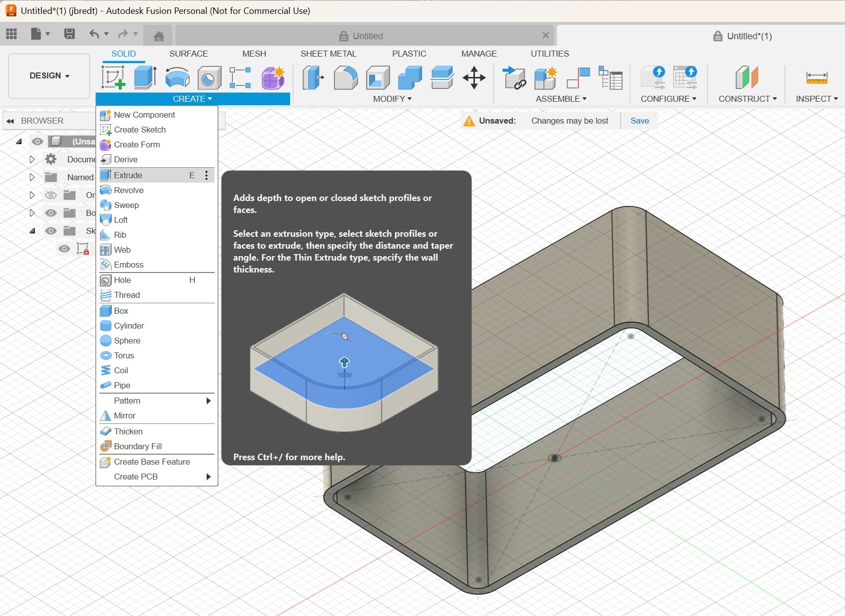Click the Measure tool icon under Inspect

point(816,78)
